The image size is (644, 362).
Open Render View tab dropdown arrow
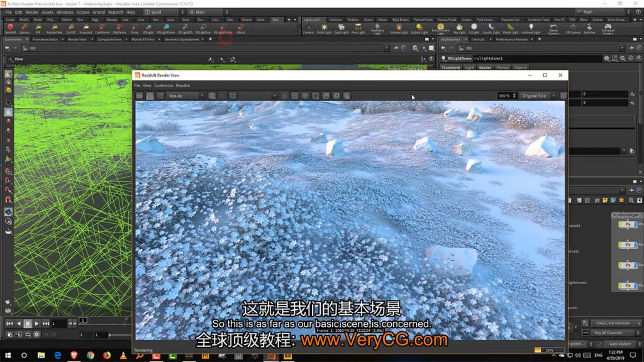coord(92,40)
